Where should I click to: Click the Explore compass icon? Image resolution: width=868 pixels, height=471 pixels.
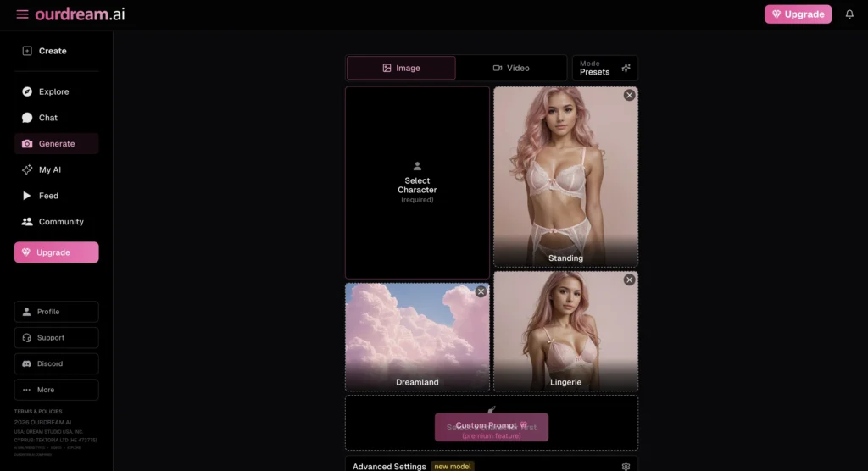pyautogui.click(x=26, y=91)
